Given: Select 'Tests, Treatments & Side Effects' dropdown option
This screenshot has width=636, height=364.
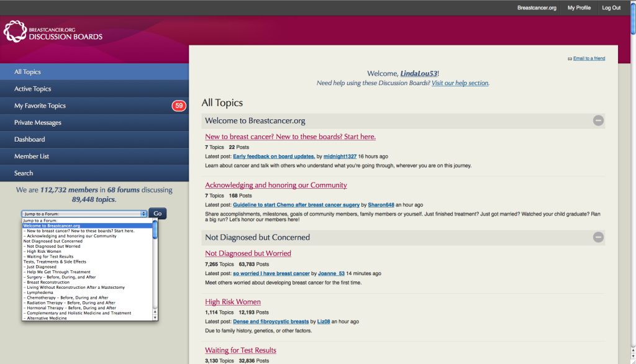Looking at the screenshot, I should pyautogui.click(x=87, y=262).
